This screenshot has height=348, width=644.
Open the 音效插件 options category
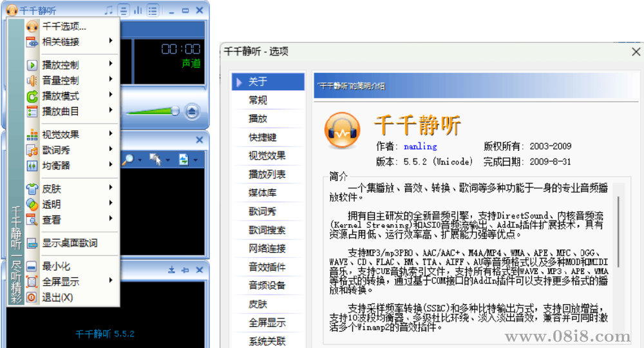point(268,267)
